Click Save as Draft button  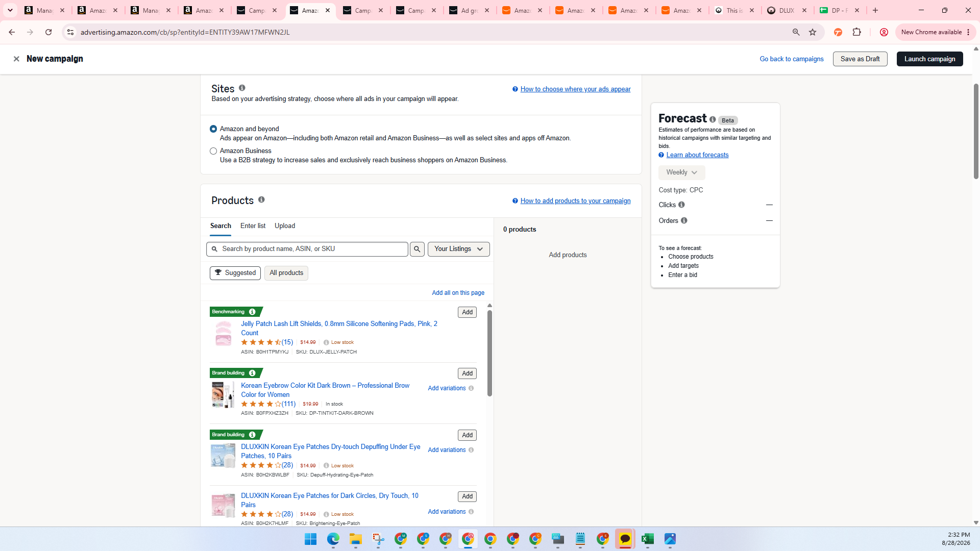pos(860,59)
